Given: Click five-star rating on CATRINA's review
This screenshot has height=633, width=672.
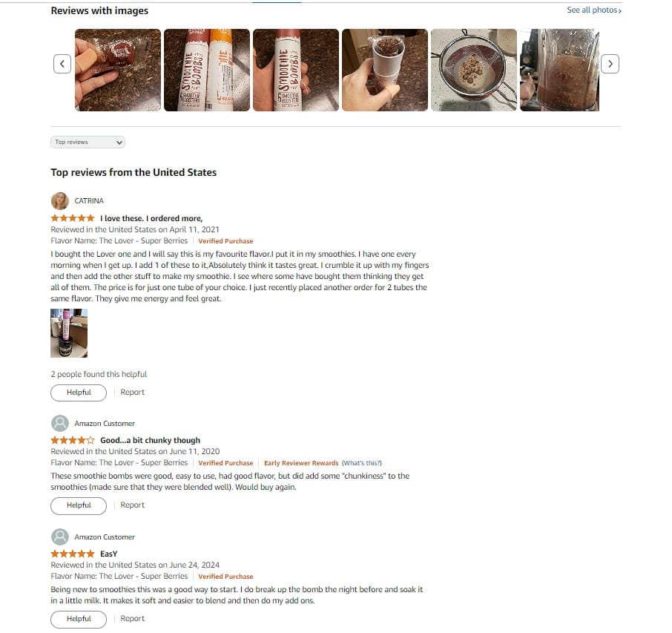Looking at the screenshot, I should [73, 218].
